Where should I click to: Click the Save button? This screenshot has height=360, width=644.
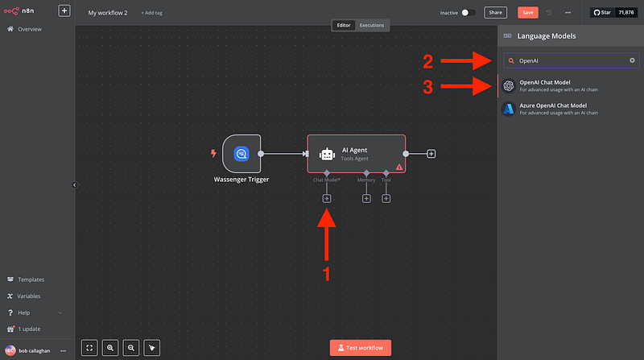(x=528, y=13)
